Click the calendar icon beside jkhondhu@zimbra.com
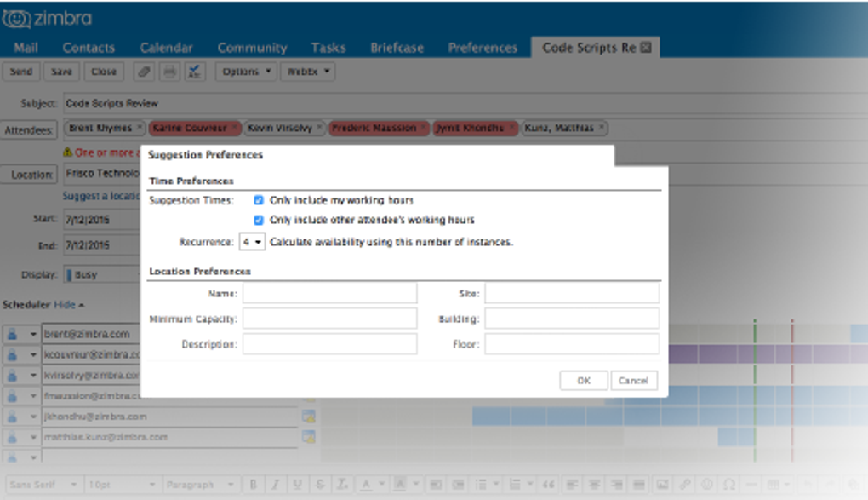 click(x=309, y=417)
